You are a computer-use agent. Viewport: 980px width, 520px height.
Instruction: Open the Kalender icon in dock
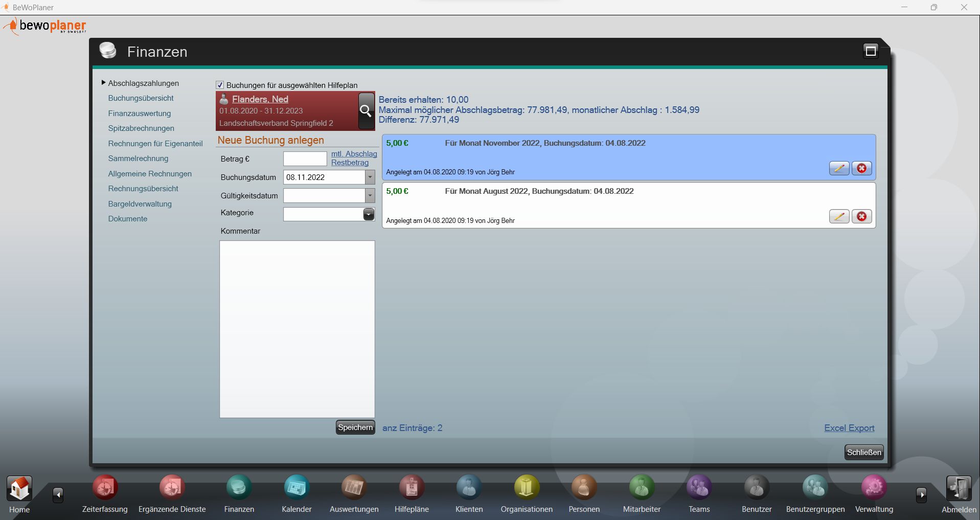297,488
